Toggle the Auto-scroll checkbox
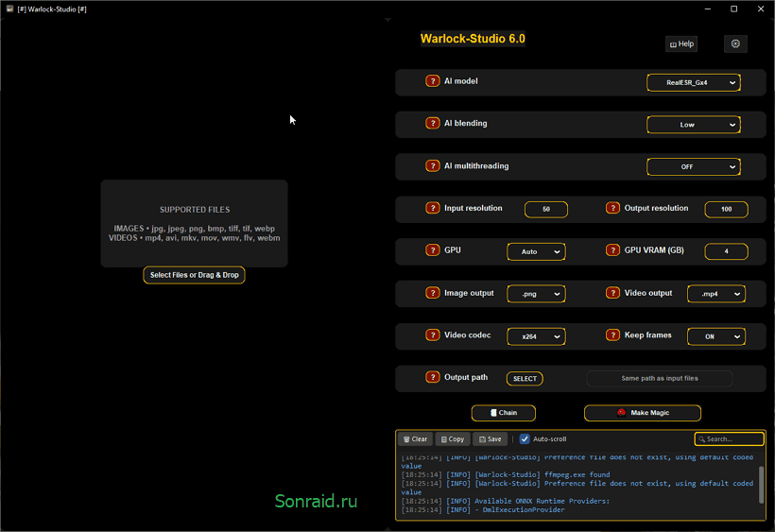Image resolution: width=775 pixels, height=532 pixels. [x=525, y=438]
